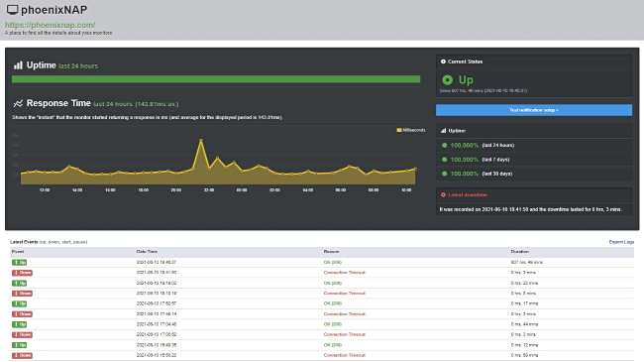The height and width of the screenshot is (362, 644).
Task: Open the Test notification setup dropdown
Action: tap(534, 110)
